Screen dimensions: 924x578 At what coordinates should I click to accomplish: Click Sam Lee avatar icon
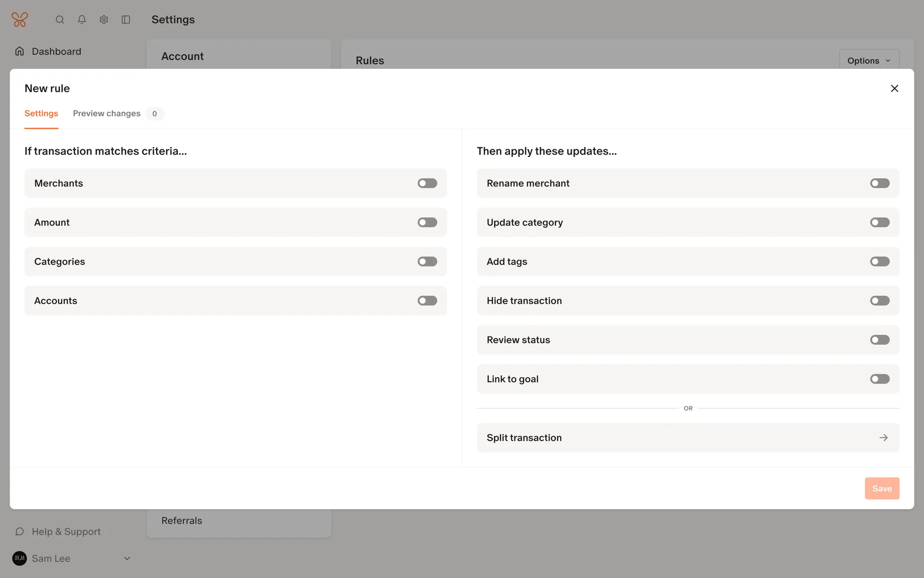point(20,558)
